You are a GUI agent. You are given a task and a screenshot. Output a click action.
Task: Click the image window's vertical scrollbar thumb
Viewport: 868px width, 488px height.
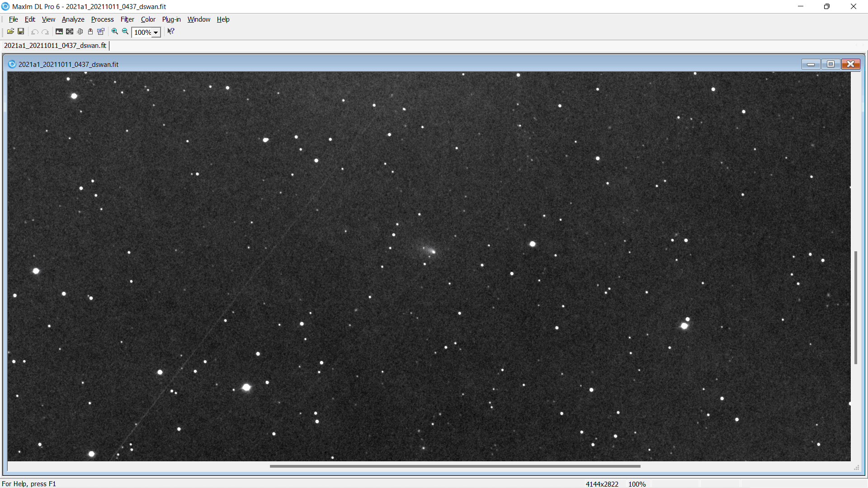(x=856, y=307)
